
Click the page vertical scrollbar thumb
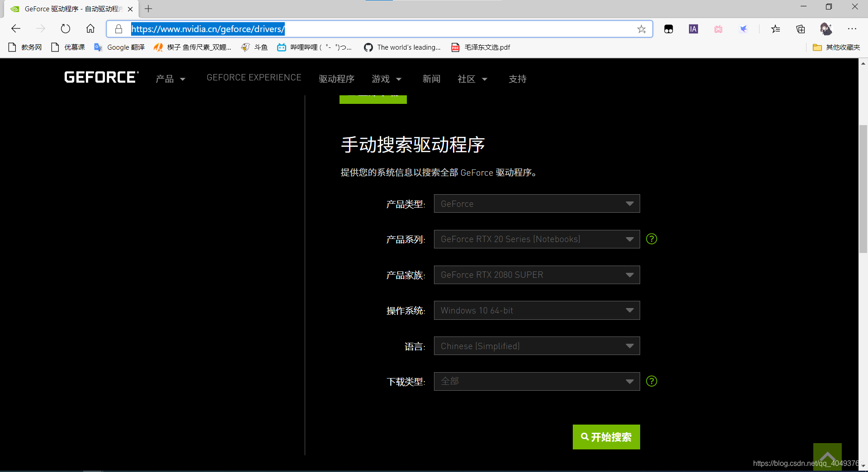[x=863, y=189]
